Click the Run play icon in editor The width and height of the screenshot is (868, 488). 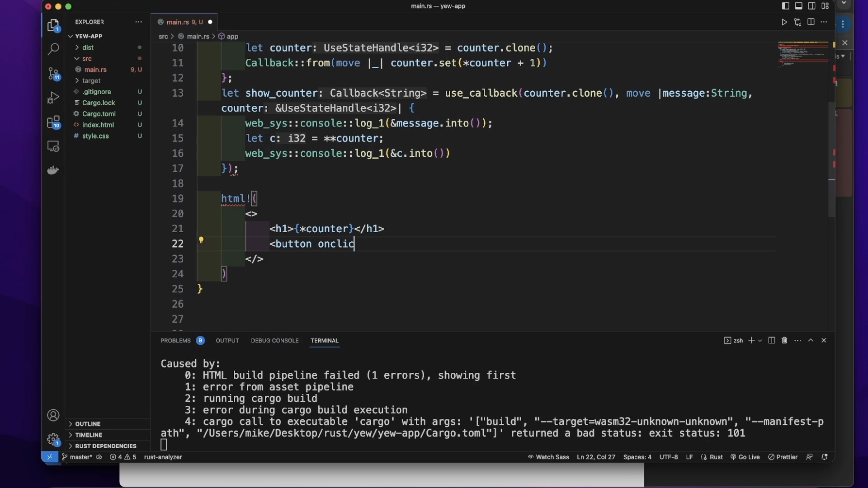coord(784,22)
